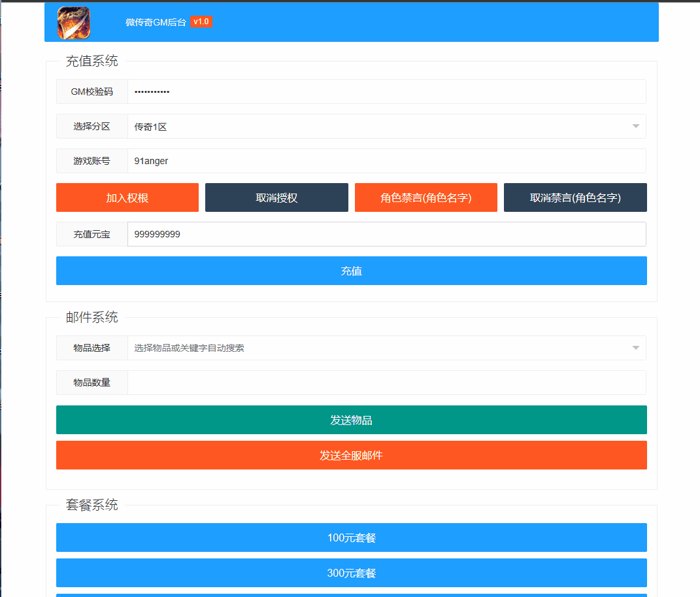Choose the 300元套餐 package button
This screenshot has height=597, width=700.
pos(351,573)
